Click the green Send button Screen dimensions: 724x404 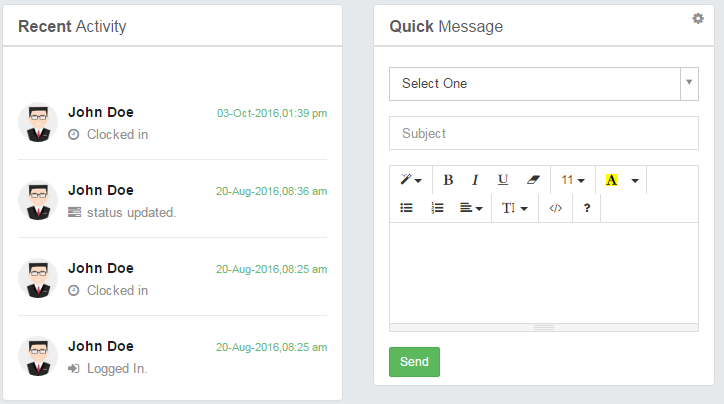click(414, 362)
